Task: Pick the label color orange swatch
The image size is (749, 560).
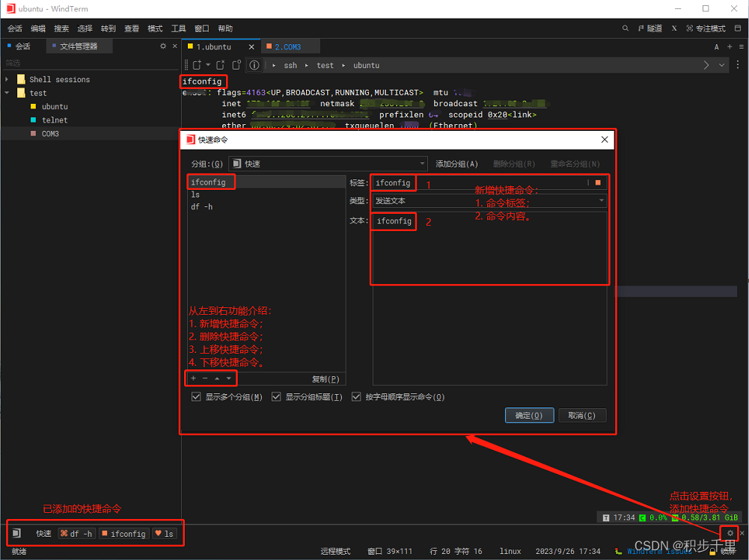Action: click(x=598, y=182)
